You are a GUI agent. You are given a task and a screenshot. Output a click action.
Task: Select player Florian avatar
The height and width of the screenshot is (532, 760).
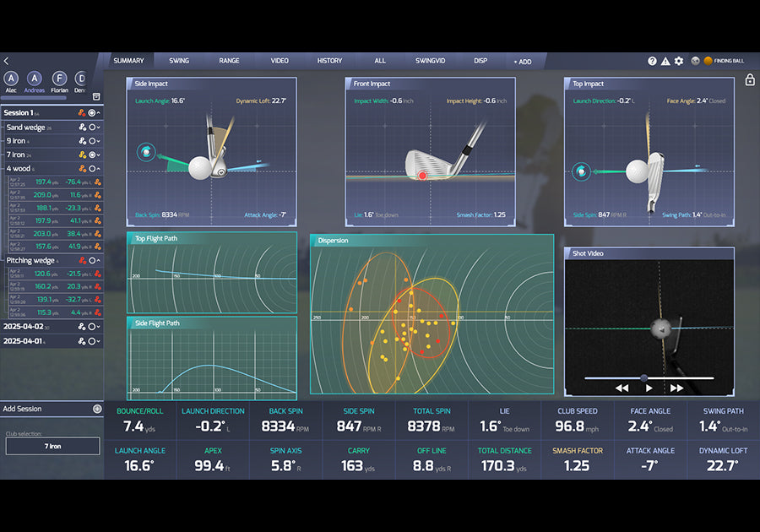(59, 79)
